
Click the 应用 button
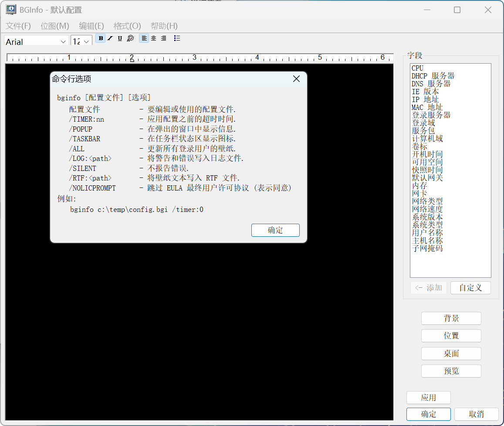pyautogui.click(x=429, y=397)
